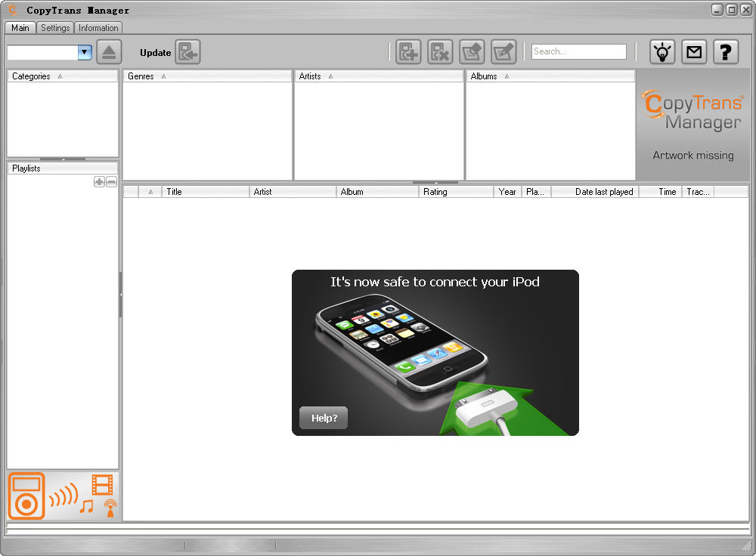Sort tracks by Title column
Viewport: 756px width, 556px height.
[206, 192]
